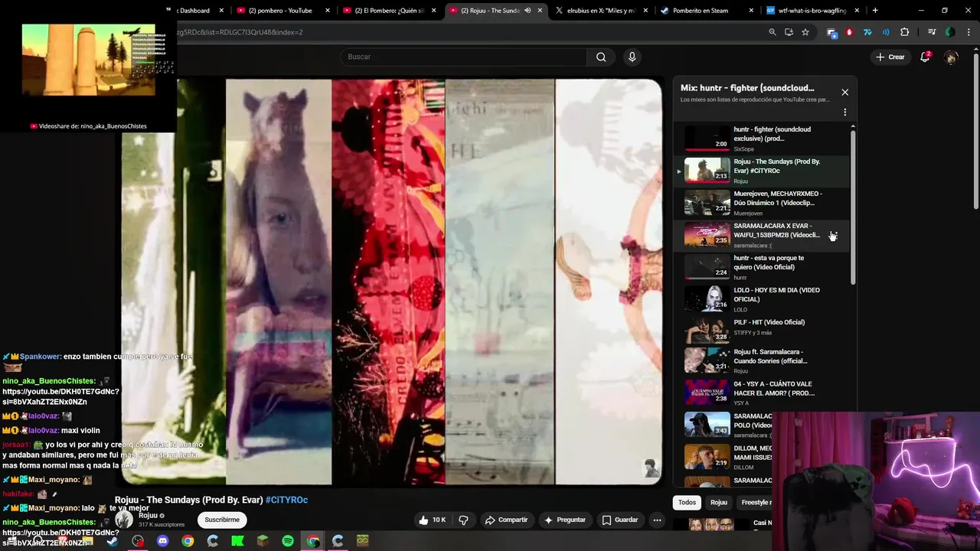Open Mix playlist options three-dot menu

point(844,112)
